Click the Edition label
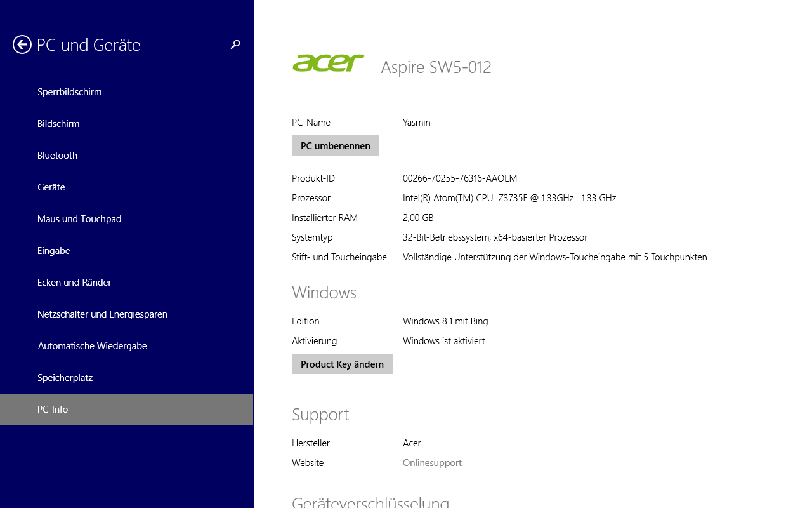 point(306,321)
